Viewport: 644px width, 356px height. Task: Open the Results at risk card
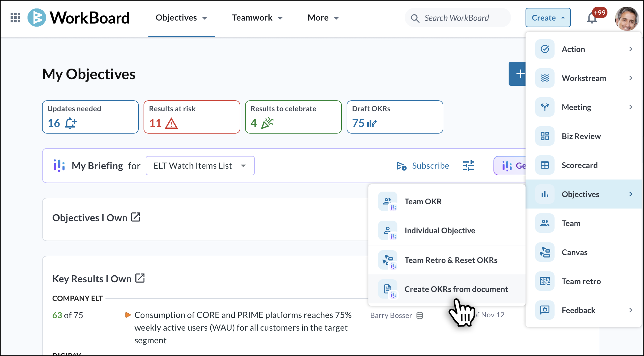pyautogui.click(x=192, y=117)
